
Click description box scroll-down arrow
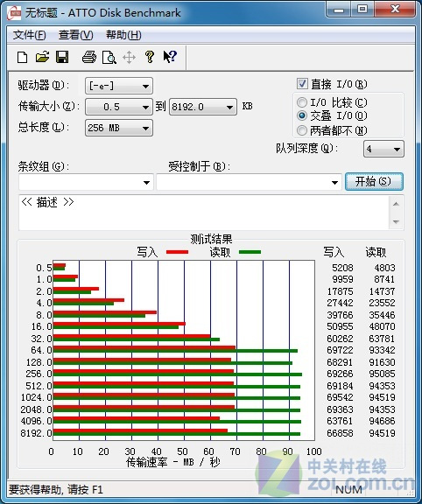[x=396, y=221]
